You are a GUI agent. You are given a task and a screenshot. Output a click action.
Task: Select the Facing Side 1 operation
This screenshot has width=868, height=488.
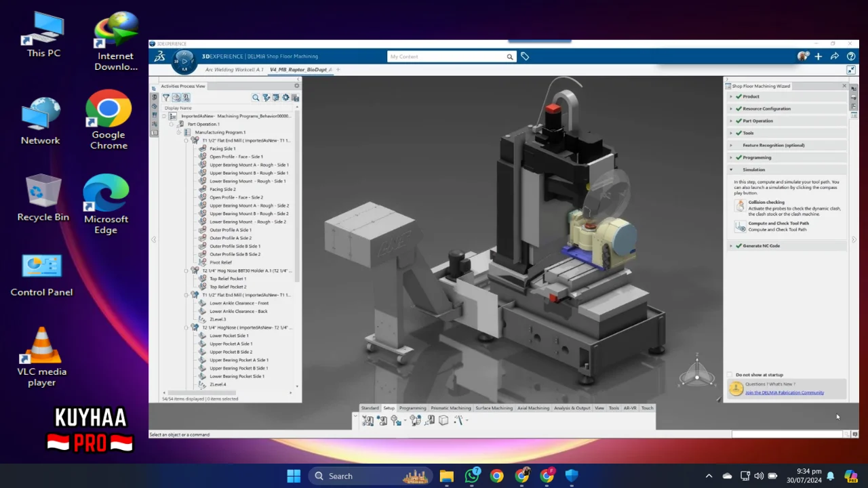click(222, 148)
